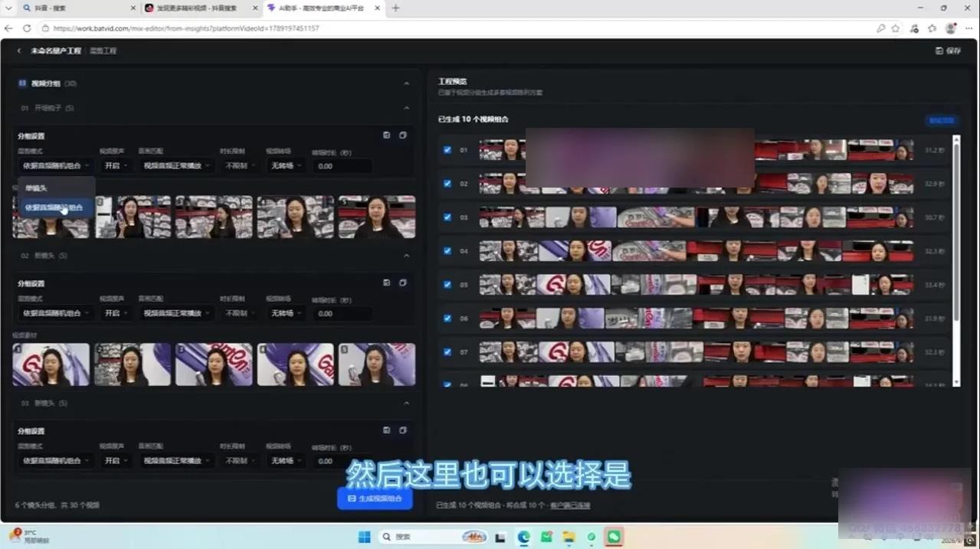The width and height of the screenshot is (980, 549).
Task: Select 单镜头 in the open dropdown
Action: coord(56,188)
